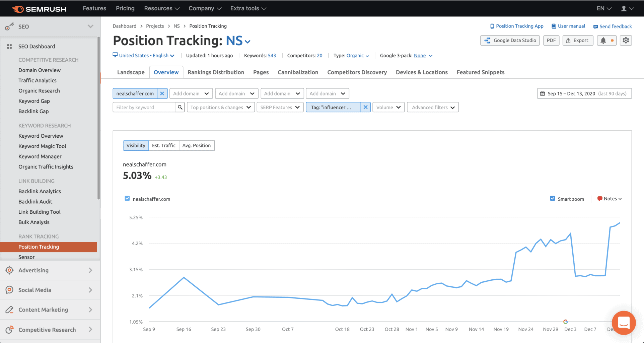Remove the nealschaffer.com domain chip
644x343 pixels.
162,93
